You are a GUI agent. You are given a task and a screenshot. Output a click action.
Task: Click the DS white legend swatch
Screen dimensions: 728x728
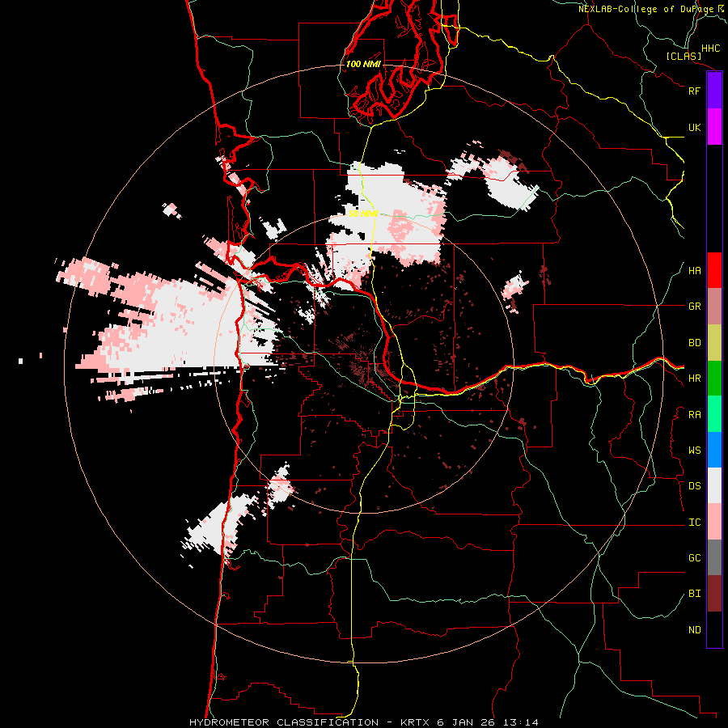coord(714,485)
